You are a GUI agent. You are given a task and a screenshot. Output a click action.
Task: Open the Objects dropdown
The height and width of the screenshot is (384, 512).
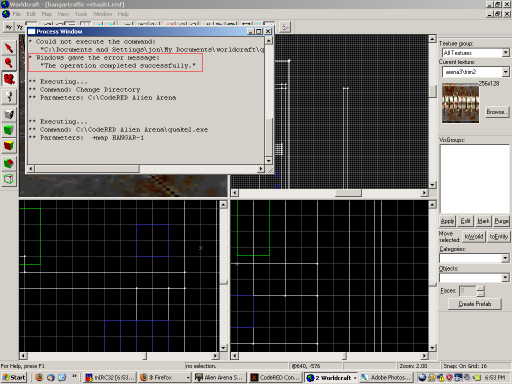505,277
